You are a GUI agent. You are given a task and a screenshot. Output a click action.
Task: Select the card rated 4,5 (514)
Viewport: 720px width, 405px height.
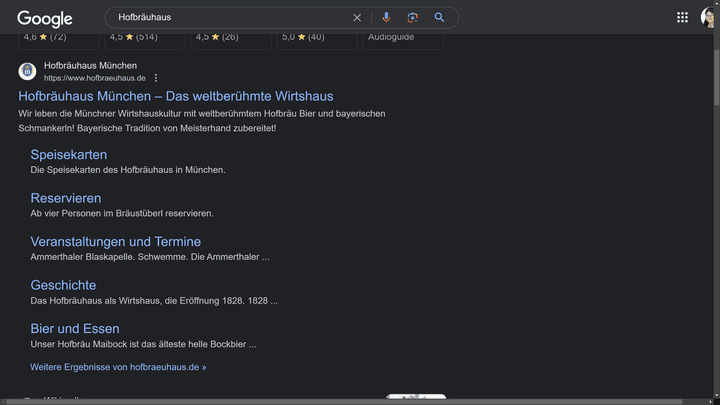pyautogui.click(x=145, y=41)
